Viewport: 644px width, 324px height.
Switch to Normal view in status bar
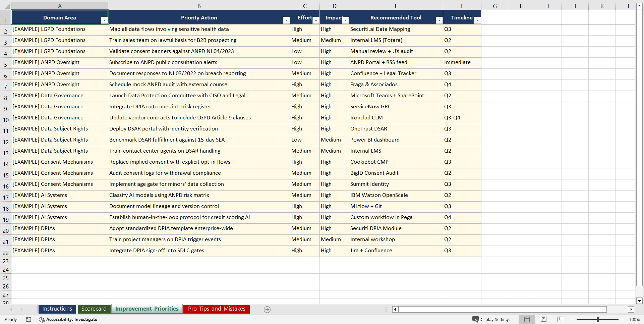(527, 319)
